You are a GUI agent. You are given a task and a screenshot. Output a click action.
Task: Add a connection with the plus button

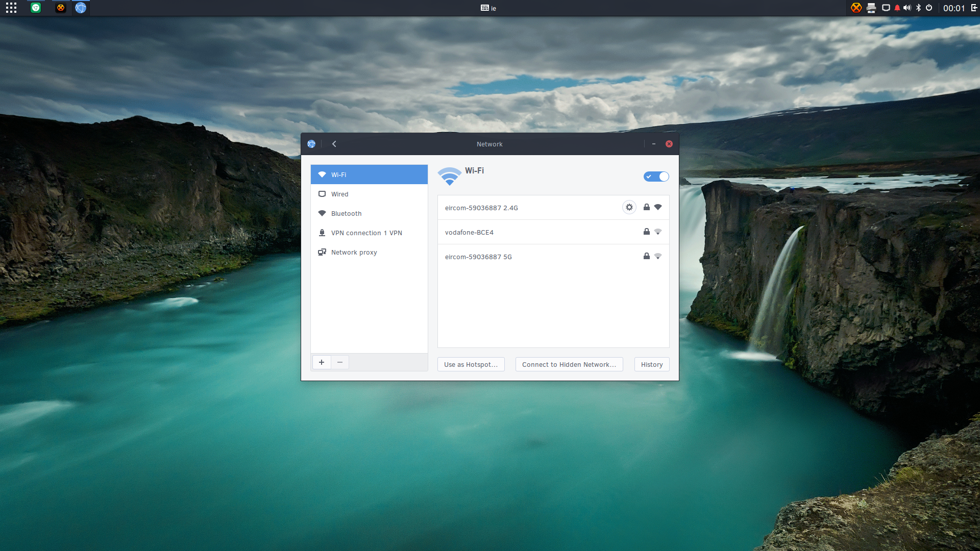(x=322, y=362)
